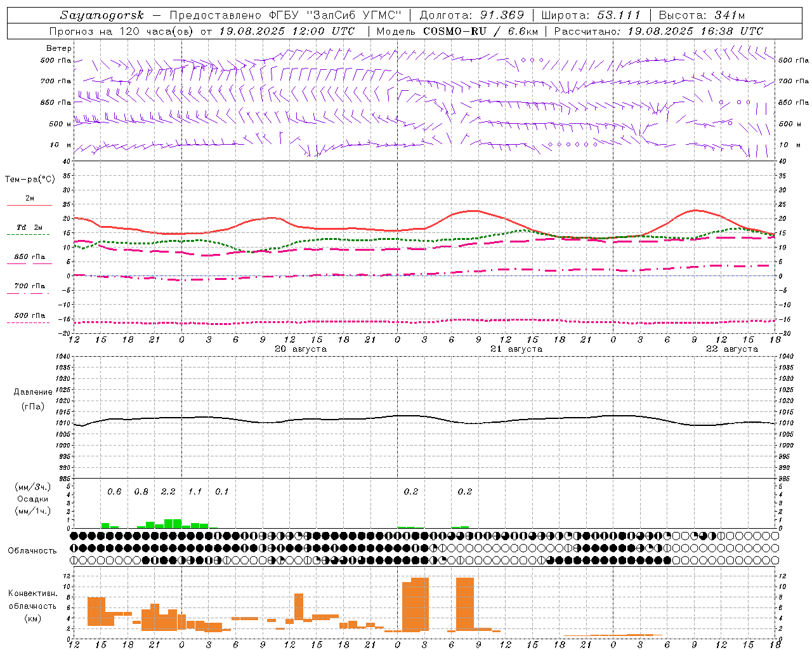Click the Долгота: 91.369 header value

tap(472, 15)
